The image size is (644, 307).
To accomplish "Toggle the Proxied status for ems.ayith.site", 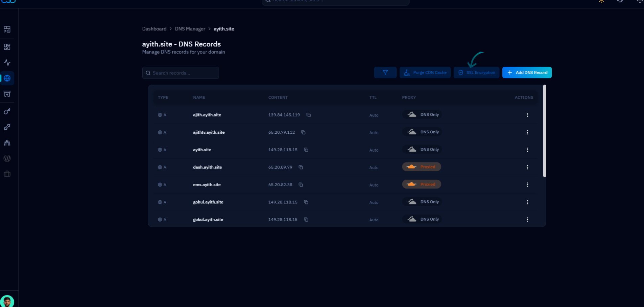I will (422, 184).
